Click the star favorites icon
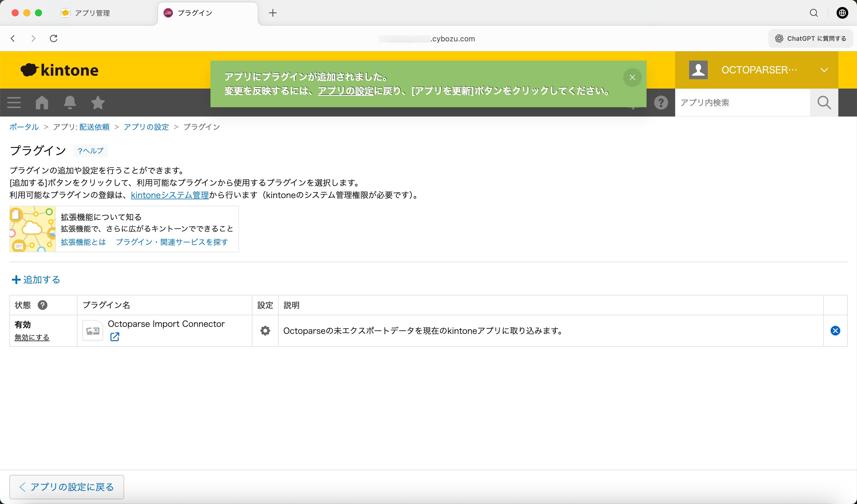Screen dimensions: 857x504 coord(98,102)
